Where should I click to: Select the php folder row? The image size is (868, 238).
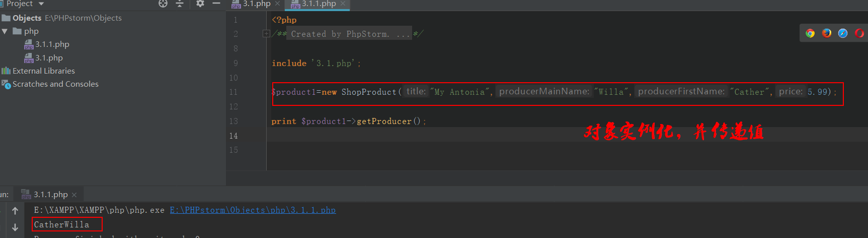(25, 31)
